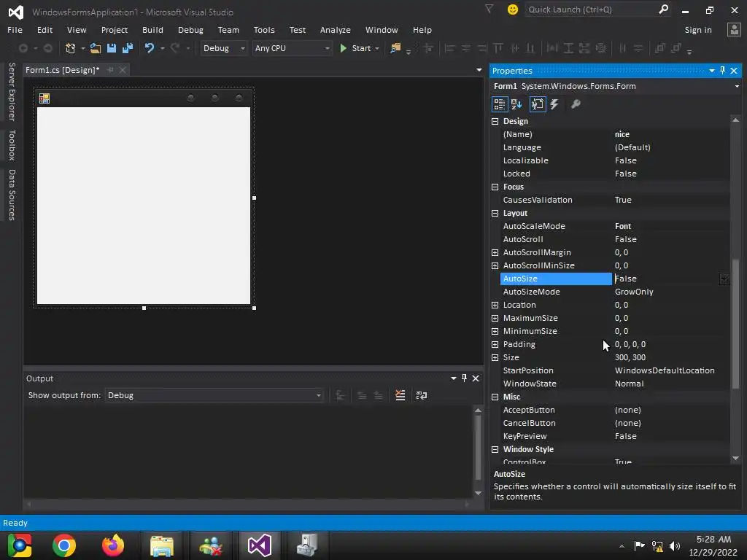Click the Visual Studio taskbar icon
747x560 pixels.
tap(260, 545)
